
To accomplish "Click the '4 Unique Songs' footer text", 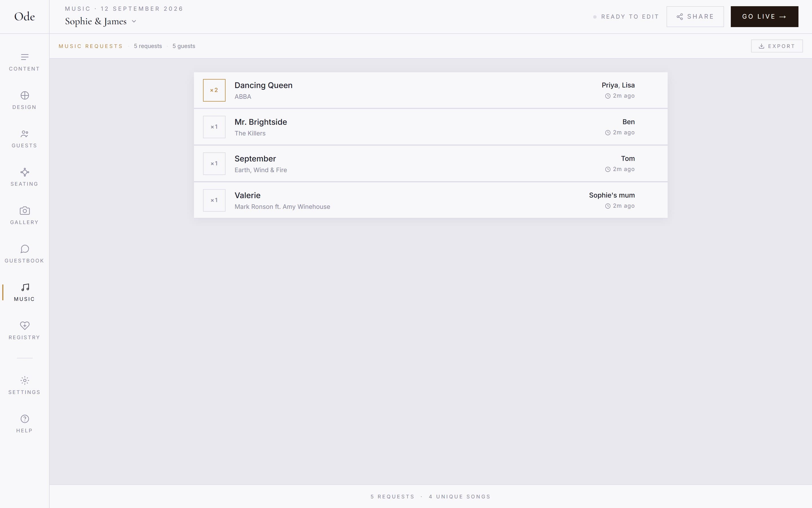I will [460, 497].
